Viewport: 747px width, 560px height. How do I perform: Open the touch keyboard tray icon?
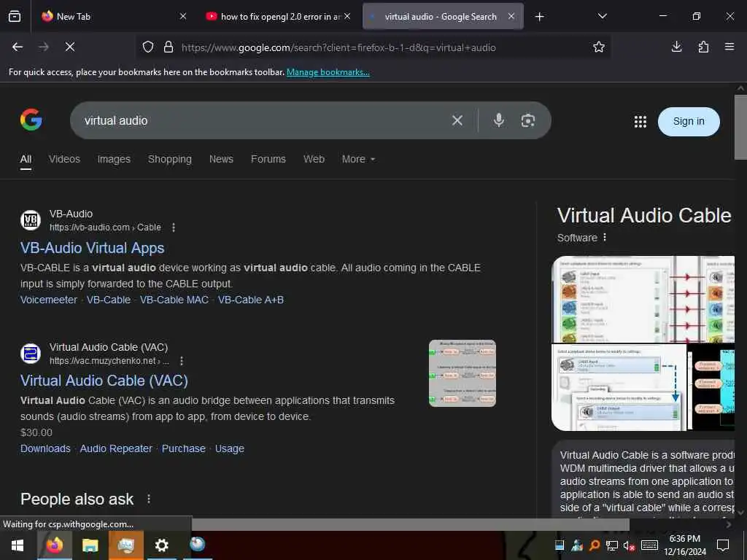[649, 545]
